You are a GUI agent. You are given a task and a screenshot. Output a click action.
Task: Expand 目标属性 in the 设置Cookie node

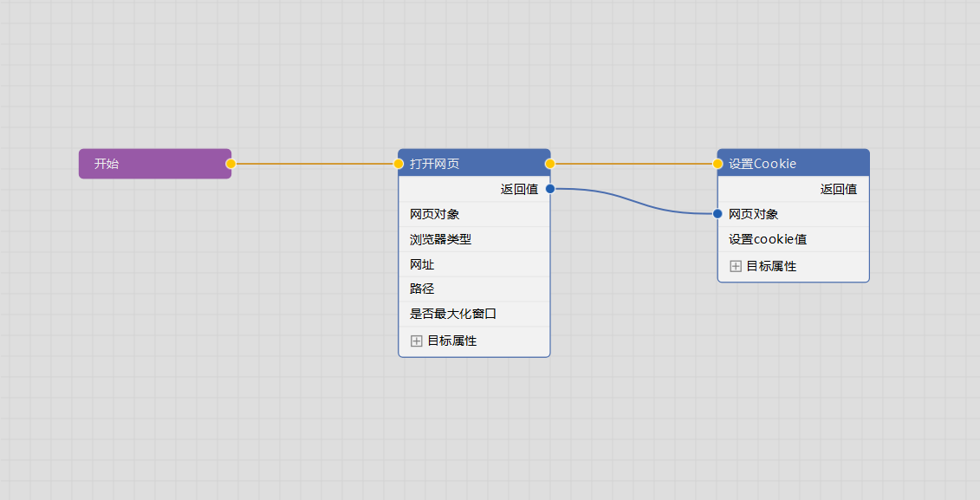click(736, 266)
